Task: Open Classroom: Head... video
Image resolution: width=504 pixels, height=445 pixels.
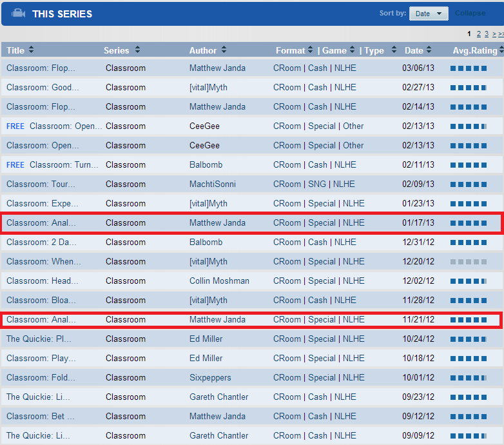Action: click(x=42, y=281)
